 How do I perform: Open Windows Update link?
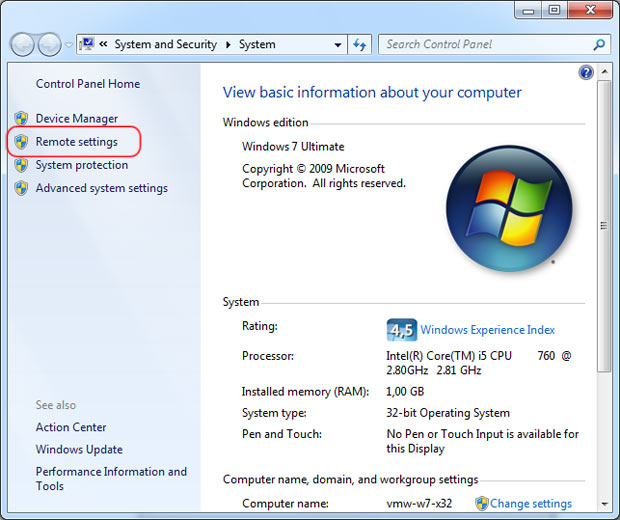(79, 450)
